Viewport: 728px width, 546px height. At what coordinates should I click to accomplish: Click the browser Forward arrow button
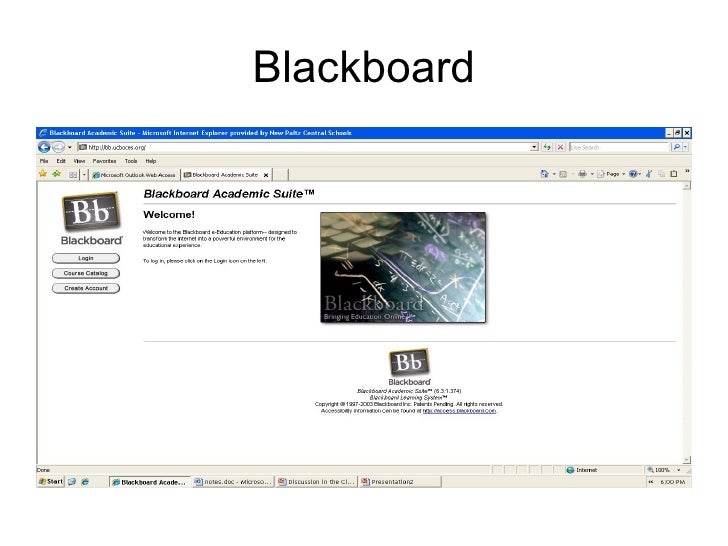(58, 147)
